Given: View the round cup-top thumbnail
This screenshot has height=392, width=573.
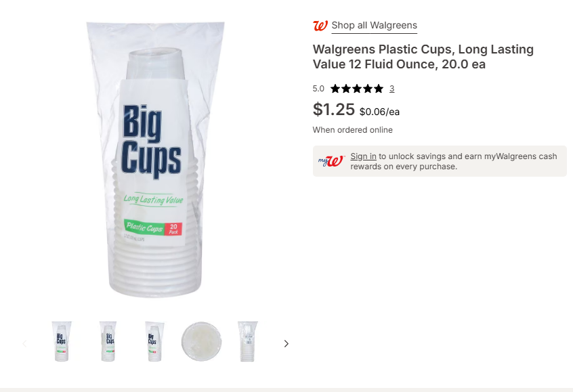Looking at the screenshot, I should 201,342.
